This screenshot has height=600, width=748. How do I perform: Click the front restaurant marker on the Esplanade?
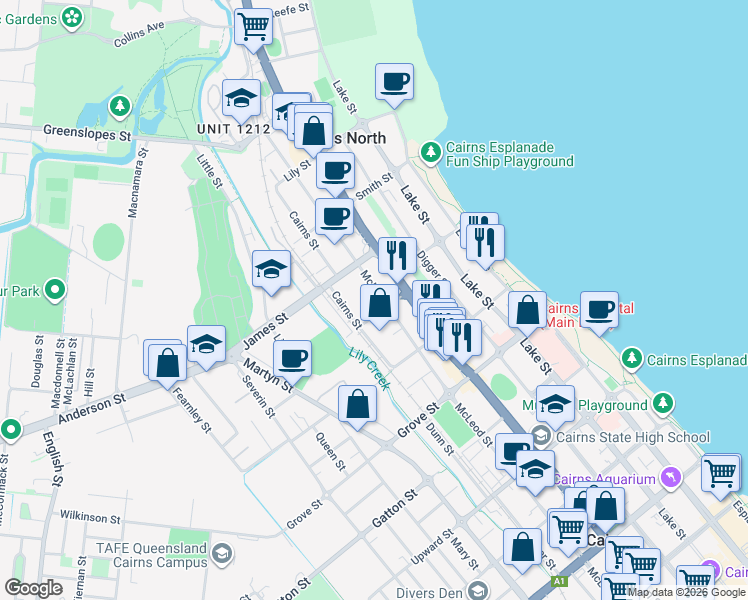[485, 244]
